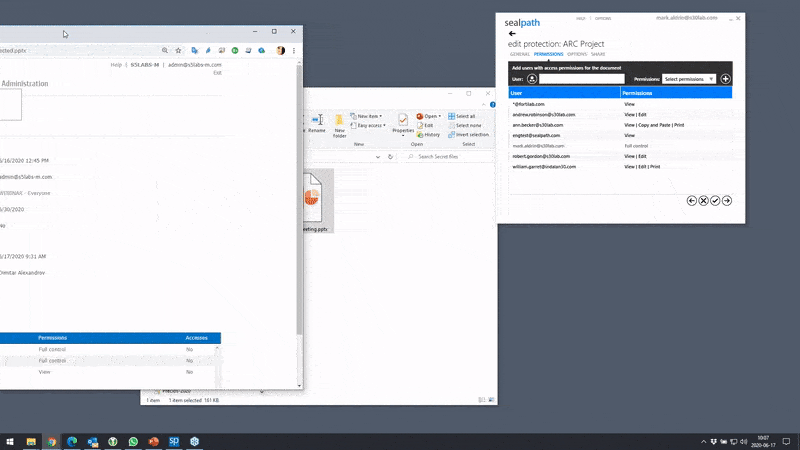Show hidden system tray icons
Screen dimensions: 800x450
pos(703,442)
